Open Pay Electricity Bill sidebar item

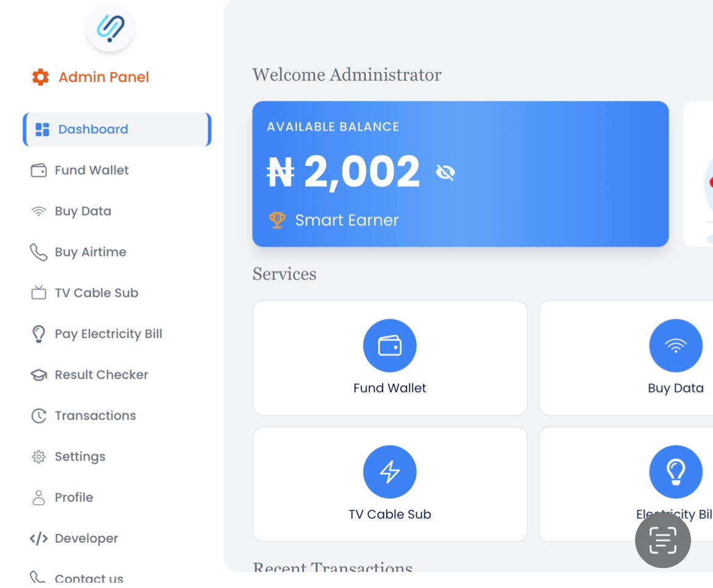point(108,334)
